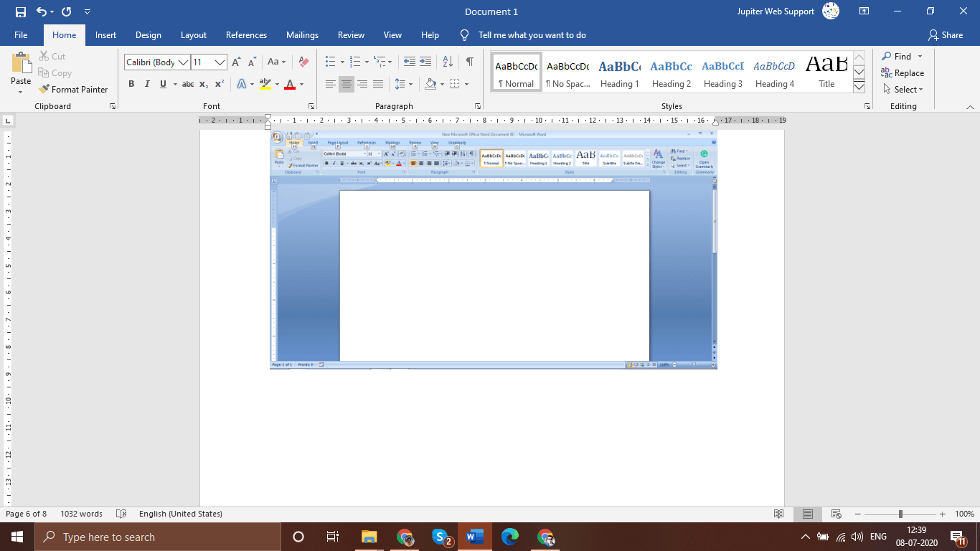980x551 pixels.
Task: Toggle bold formatting
Action: point(131,84)
